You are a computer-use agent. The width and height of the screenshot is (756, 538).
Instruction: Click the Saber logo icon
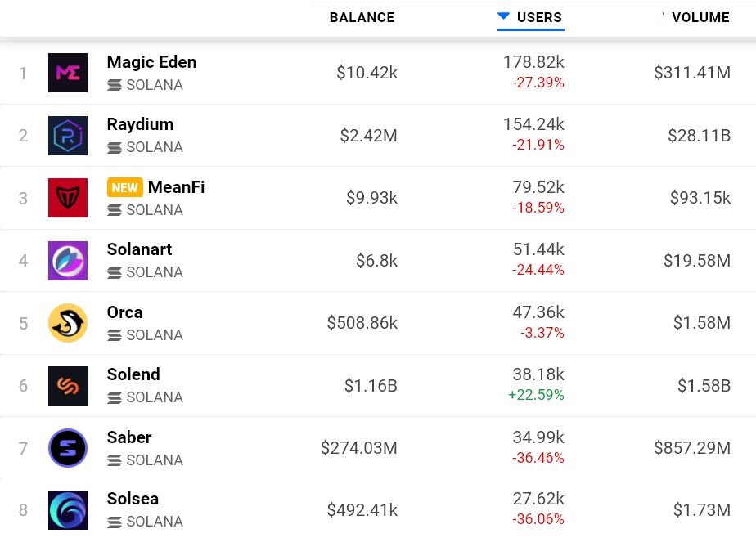coord(68,448)
